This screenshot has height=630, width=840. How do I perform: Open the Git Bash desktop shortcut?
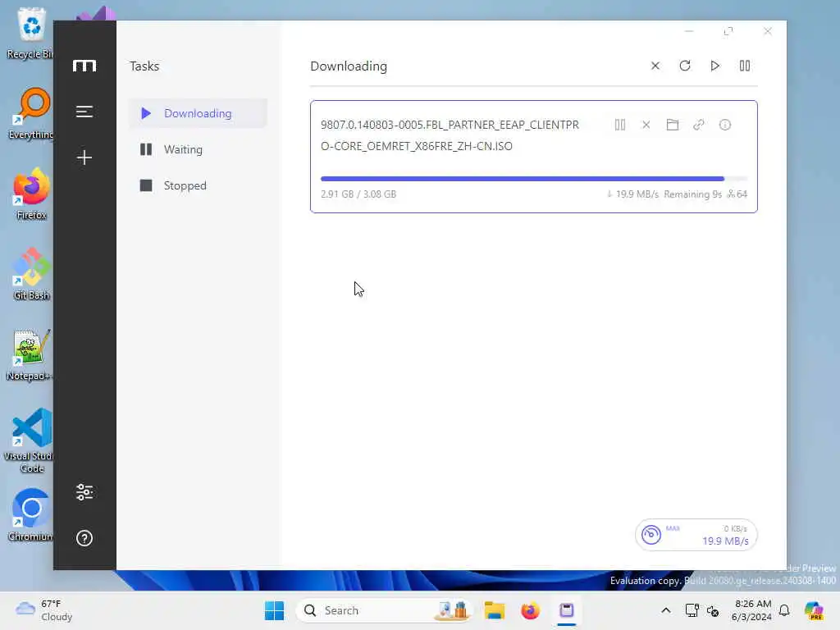(31, 274)
